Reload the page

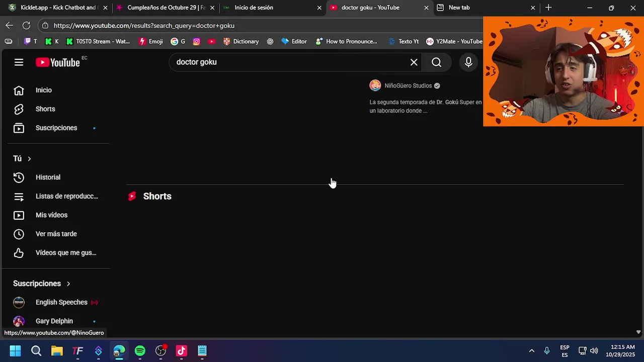[x=26, y=25]
